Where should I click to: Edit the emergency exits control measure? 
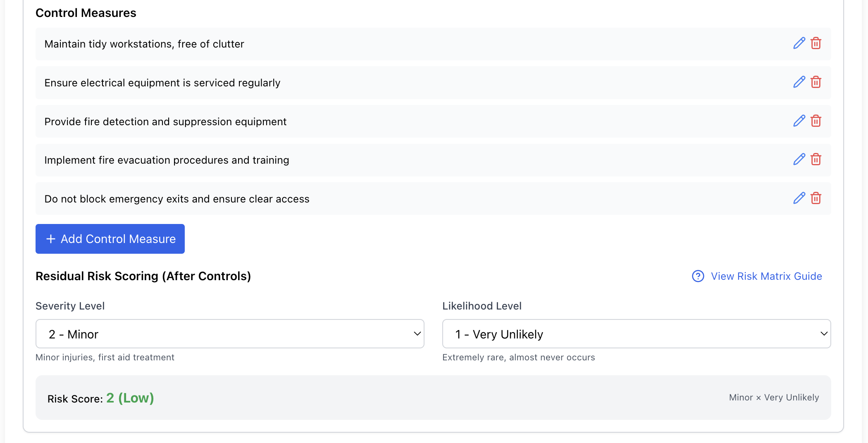(x=799, y=198)
